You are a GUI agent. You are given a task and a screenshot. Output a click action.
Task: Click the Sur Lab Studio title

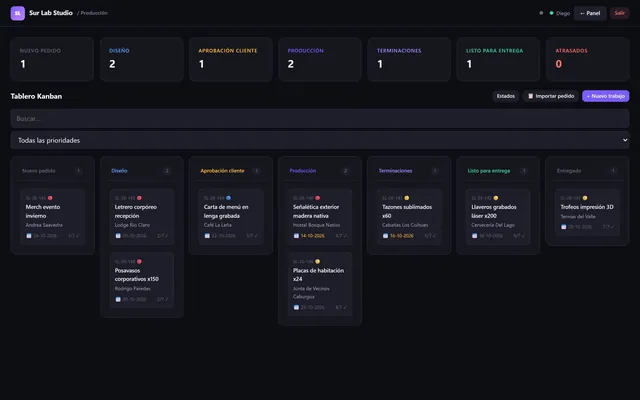click(51, 13)
